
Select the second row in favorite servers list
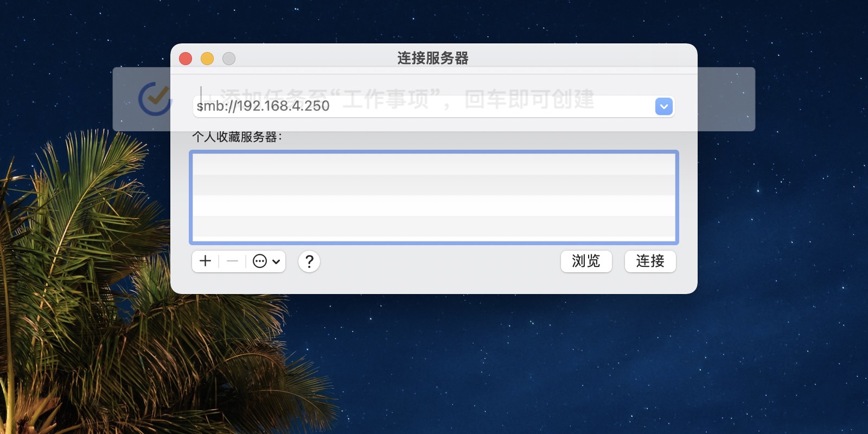click(x=434, y=185)
